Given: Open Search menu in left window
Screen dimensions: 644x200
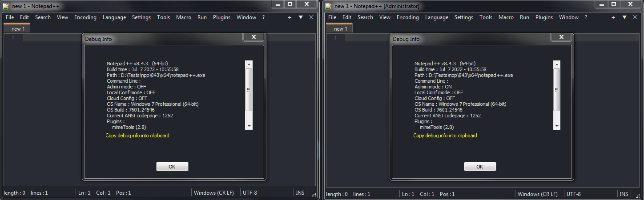Looking at the screenshot, I should click(43, 17).
